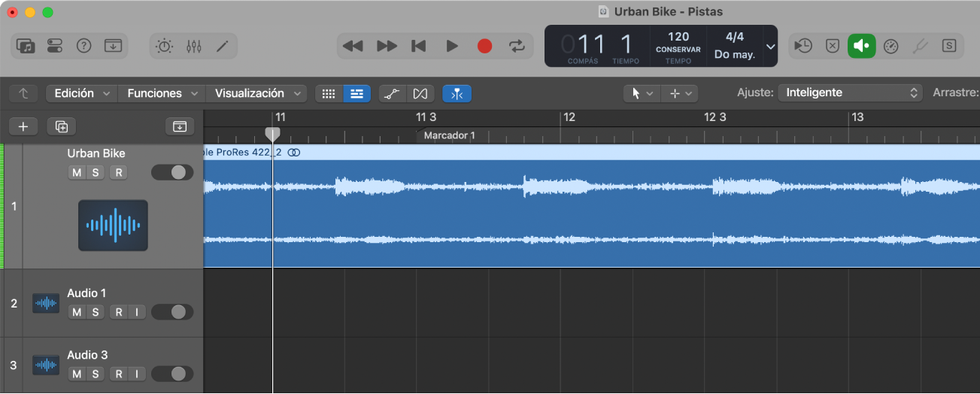This screenshot has width=980, height=394.
Task: Add a new track with plus button
Action: [x=23, y=126]
